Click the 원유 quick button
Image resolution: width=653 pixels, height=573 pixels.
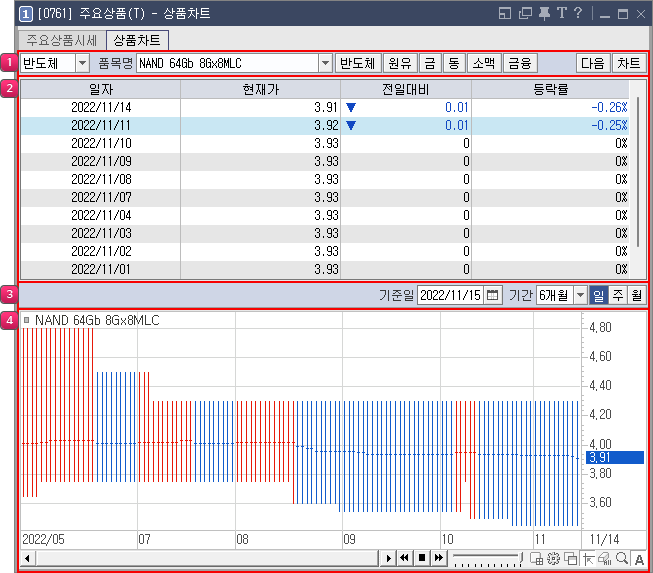[400, 63]
